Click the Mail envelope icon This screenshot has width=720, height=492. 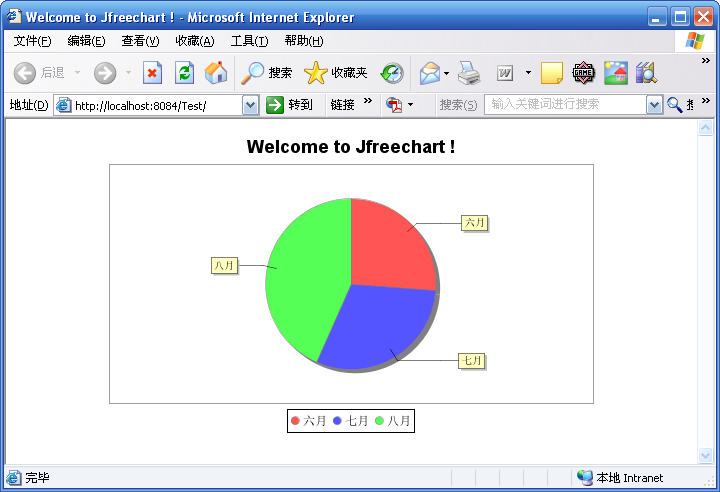coord(430,73)
